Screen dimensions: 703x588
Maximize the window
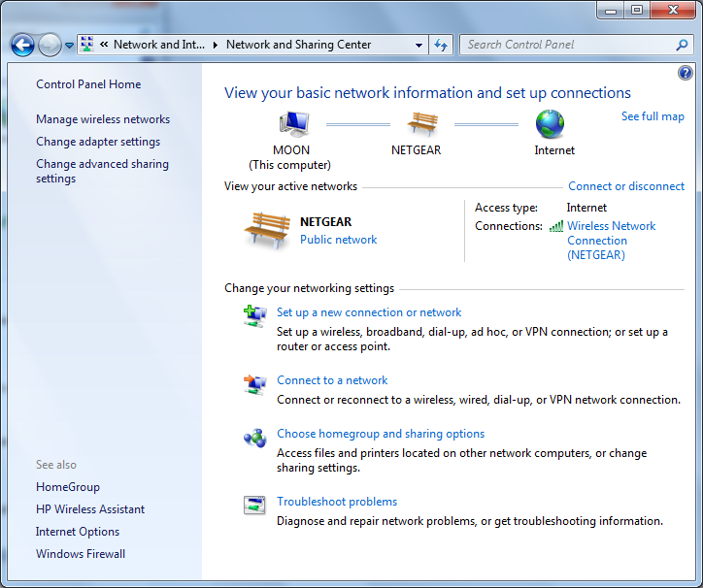[x=637, y=11]
